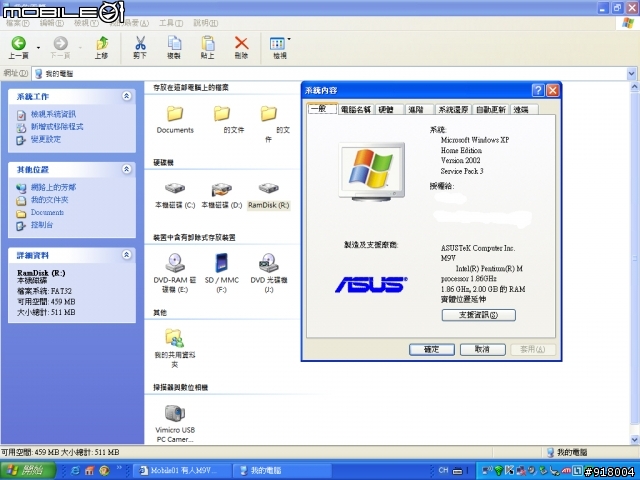Collapse the Details panel
640x480 pixels.
pos(127,255)
